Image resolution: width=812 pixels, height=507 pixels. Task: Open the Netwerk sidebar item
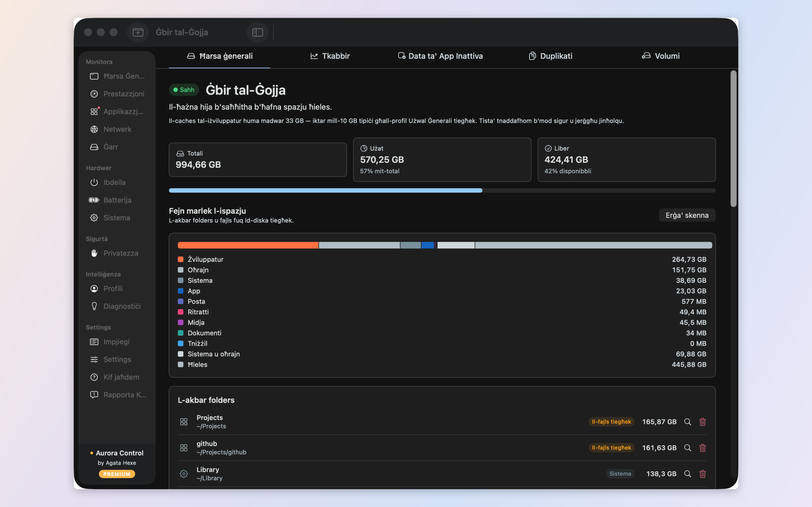pyautogui.click(x=117, y=129)
